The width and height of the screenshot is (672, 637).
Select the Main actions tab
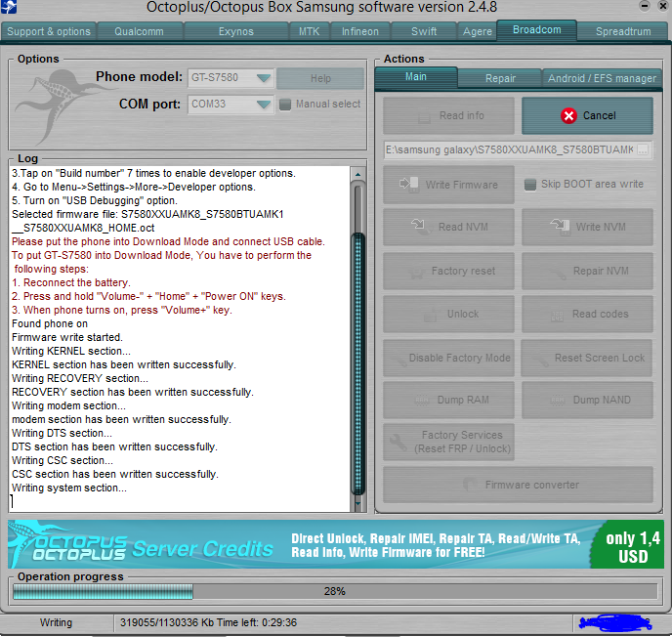point(416,77)
